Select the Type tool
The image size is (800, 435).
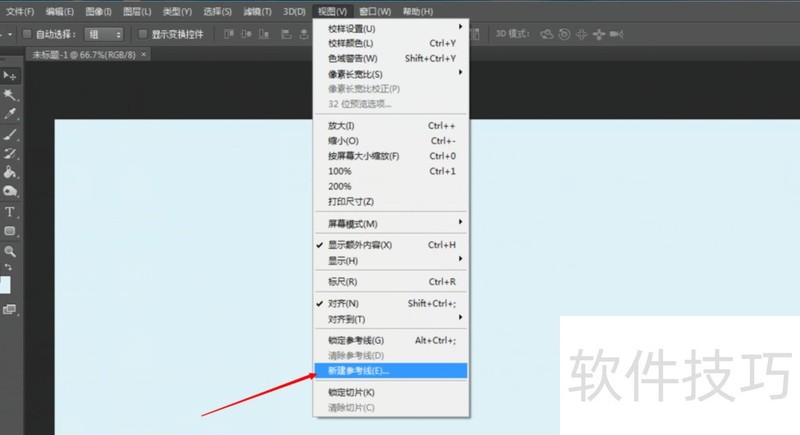tap(10, 212)
